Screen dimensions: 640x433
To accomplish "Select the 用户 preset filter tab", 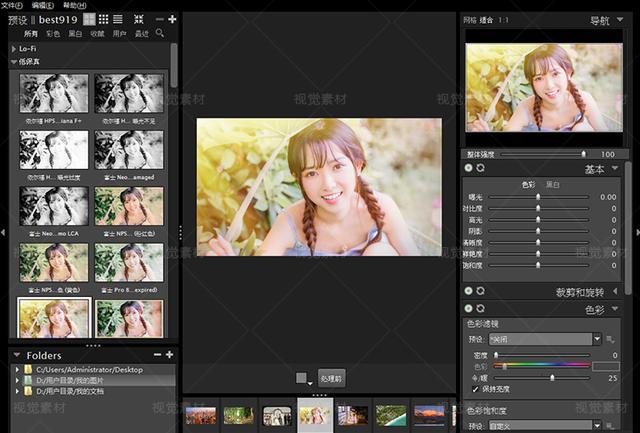I will click(x=119, y=34).
